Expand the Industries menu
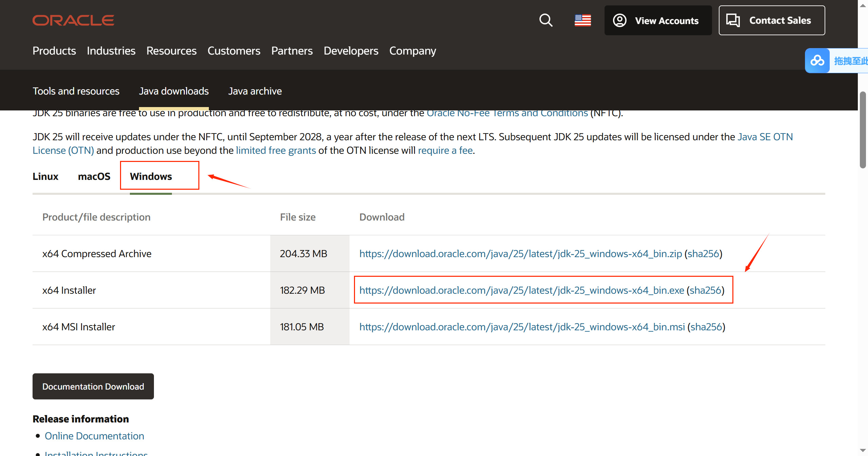 (x=111, y=51)
